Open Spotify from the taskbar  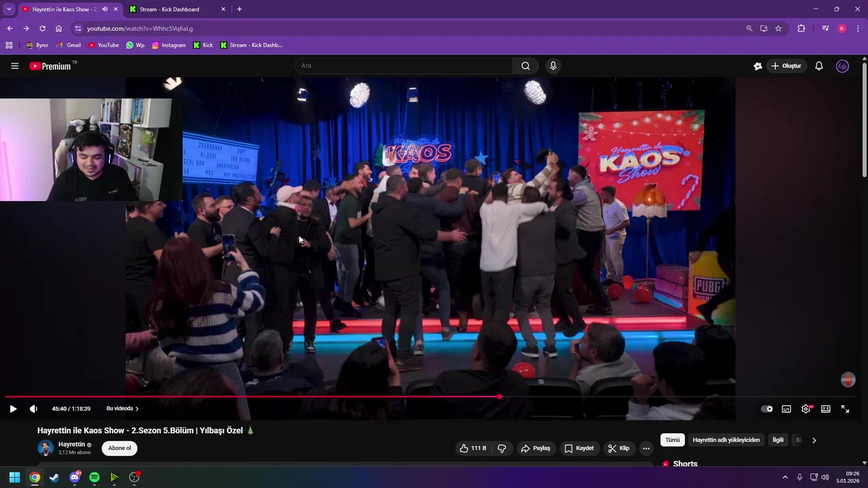point(94,477)
